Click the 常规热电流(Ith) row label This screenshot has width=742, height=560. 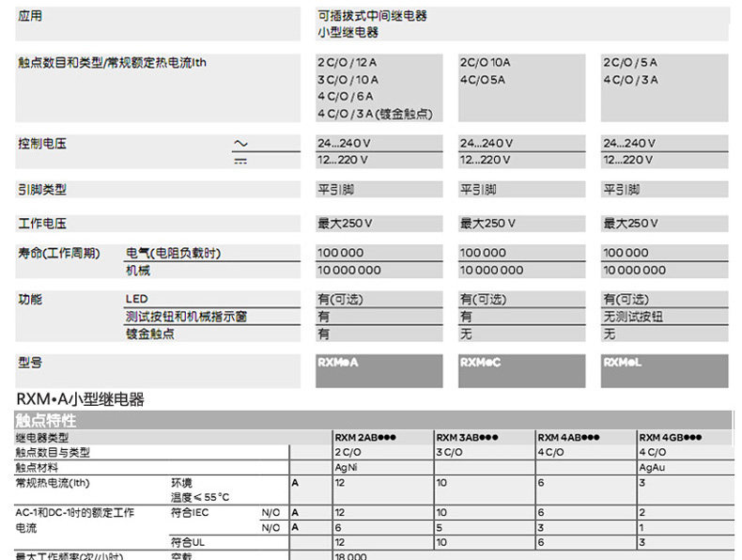click(53, 483)
